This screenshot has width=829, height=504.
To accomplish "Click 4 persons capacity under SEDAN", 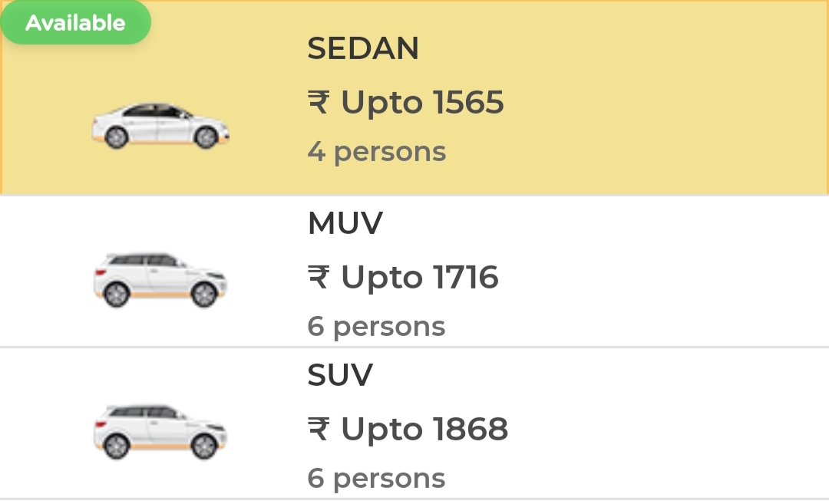I will [x=377, y=152].
